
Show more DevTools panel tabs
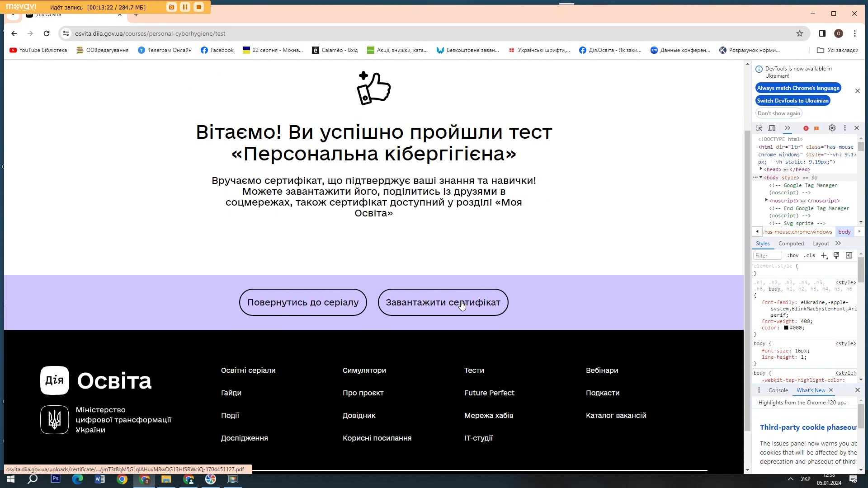pos(788,128)
